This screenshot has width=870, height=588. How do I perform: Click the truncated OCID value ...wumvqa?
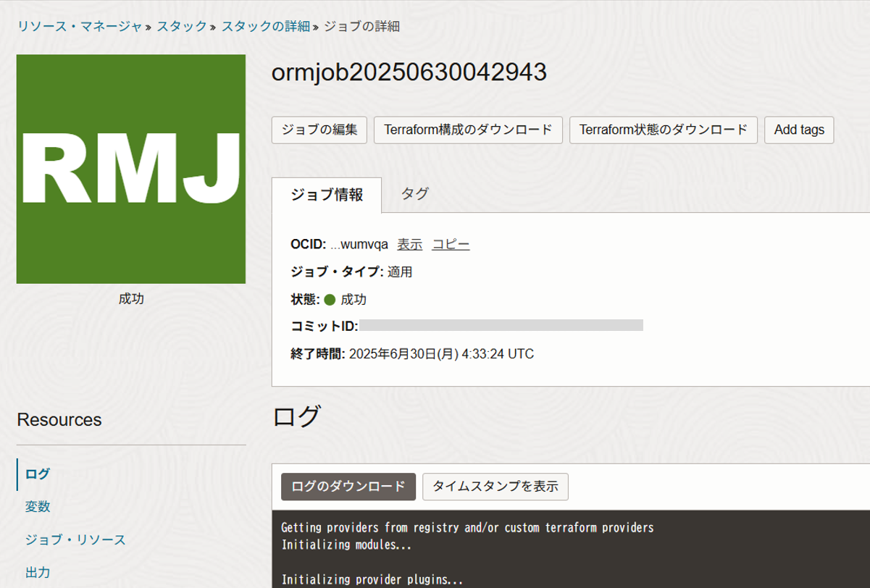coord(359,244)
